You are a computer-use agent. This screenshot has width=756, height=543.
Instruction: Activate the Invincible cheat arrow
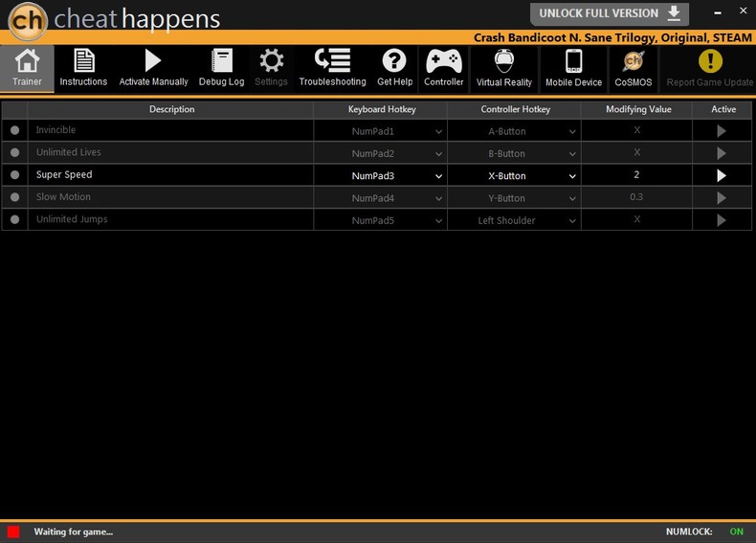(722, 131)
